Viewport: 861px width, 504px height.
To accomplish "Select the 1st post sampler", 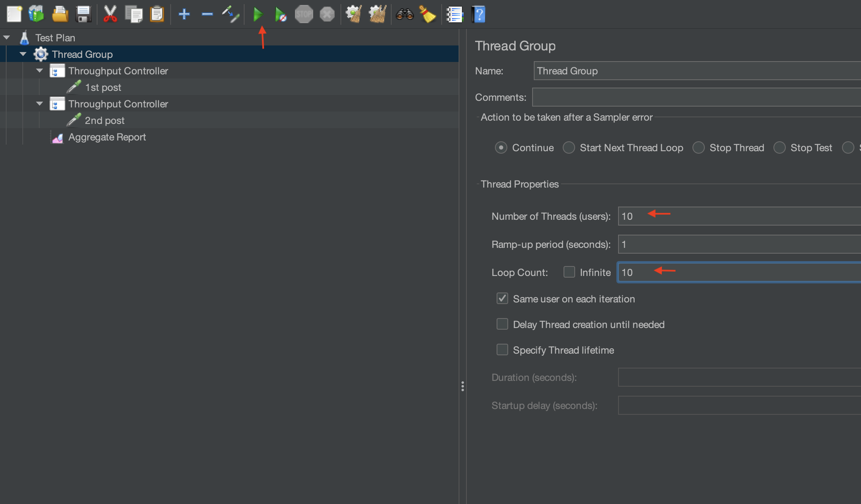I will click(103, 87).
